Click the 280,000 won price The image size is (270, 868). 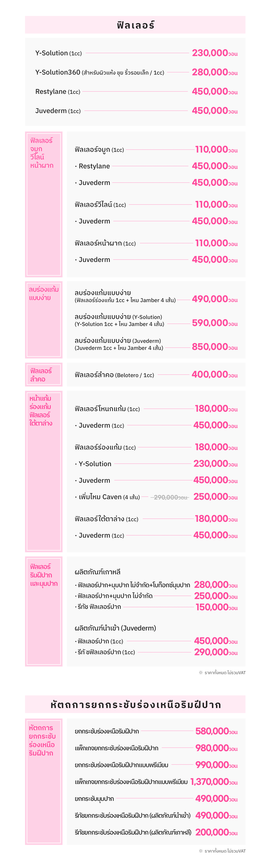(214, 72)
